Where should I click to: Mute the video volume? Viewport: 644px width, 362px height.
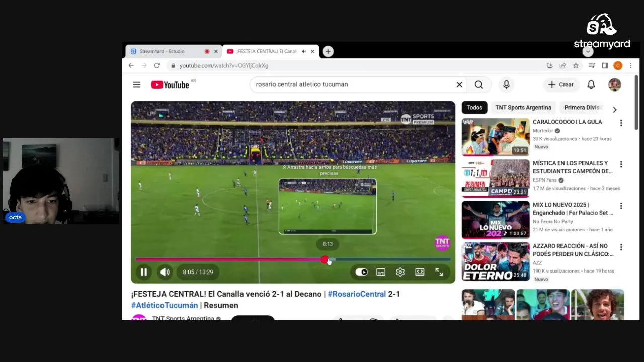[165, 272]
